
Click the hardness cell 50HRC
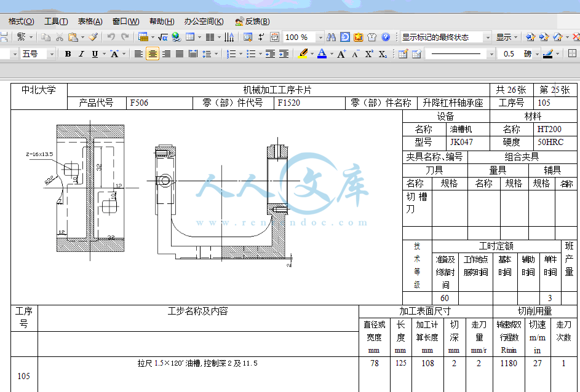(x=555, y=143)
